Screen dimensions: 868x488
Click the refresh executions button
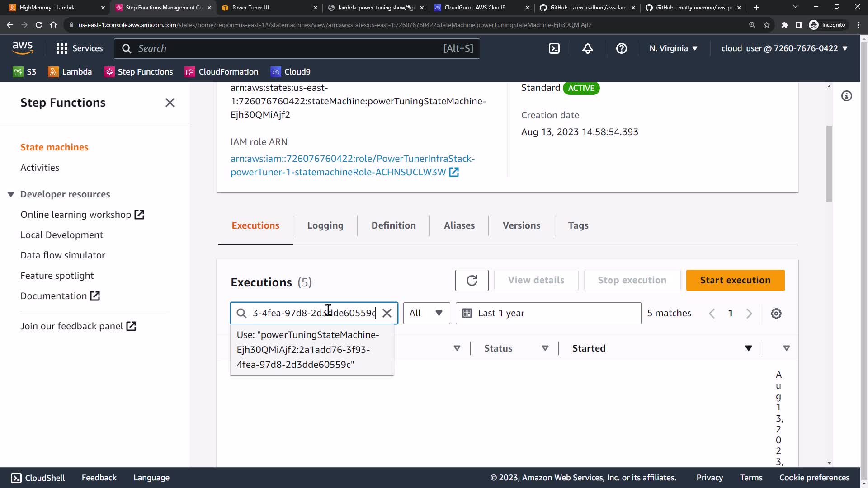pos(472,280)
